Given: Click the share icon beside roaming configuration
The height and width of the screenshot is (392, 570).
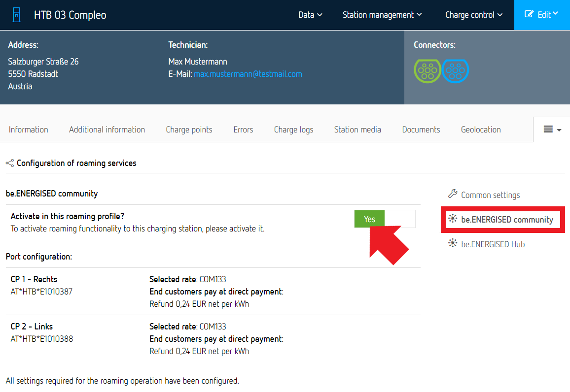Looking at the screenshot, I should point(10,163).
